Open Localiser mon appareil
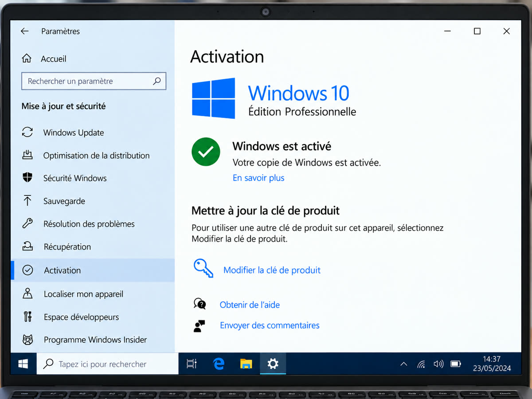This screenshot has width=532, height=399. [x=83, y=294]
